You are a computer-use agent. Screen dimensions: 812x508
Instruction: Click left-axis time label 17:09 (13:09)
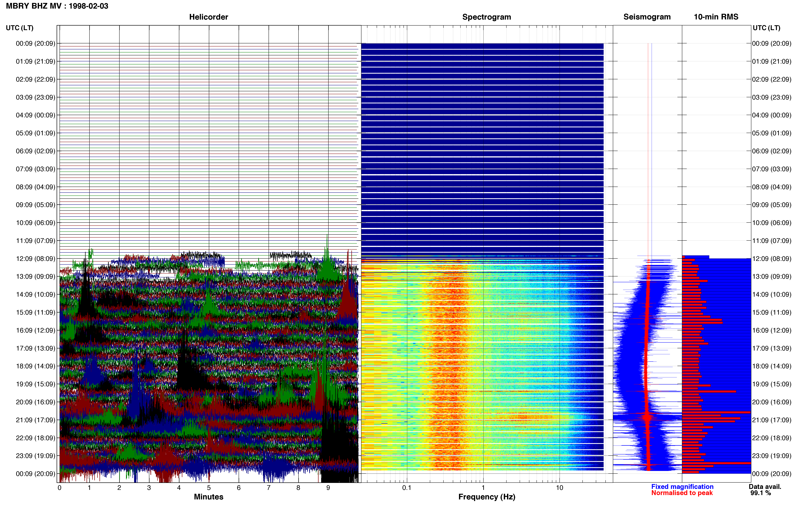pyautogui.click(x=36, y=348)
